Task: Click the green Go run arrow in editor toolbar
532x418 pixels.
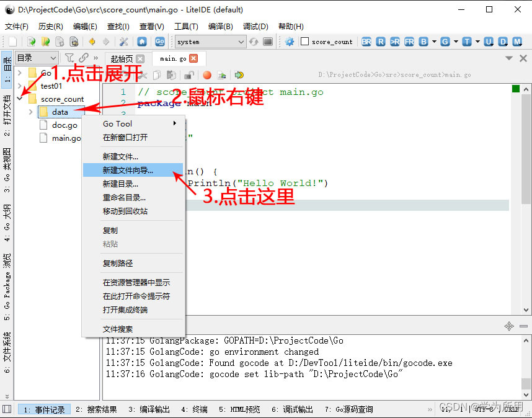Action: [238, 74]
